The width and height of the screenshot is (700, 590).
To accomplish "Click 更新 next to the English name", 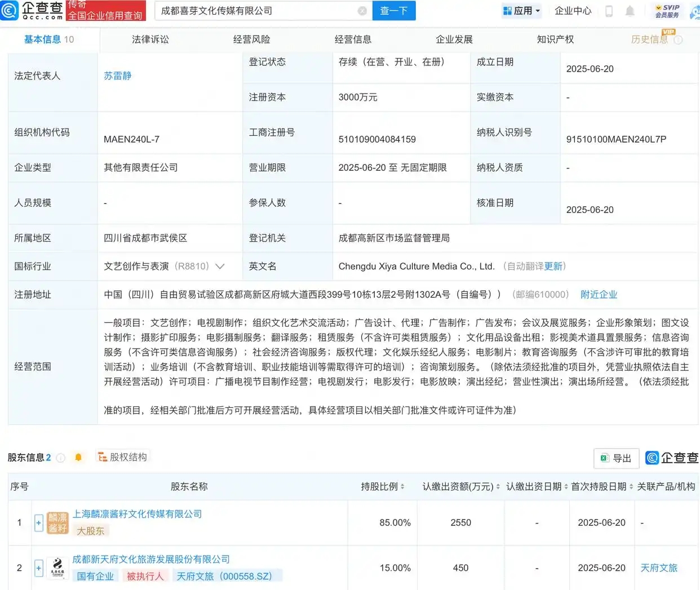I will 553,267.
